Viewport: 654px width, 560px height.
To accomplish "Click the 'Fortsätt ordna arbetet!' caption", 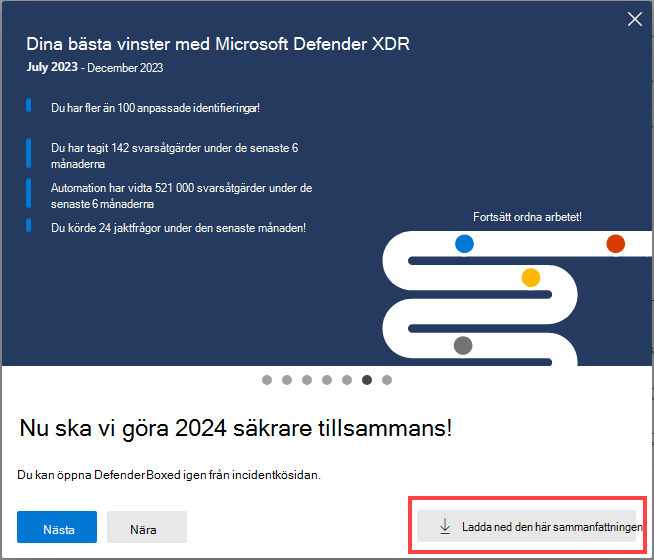I will [x=527, y=217].
